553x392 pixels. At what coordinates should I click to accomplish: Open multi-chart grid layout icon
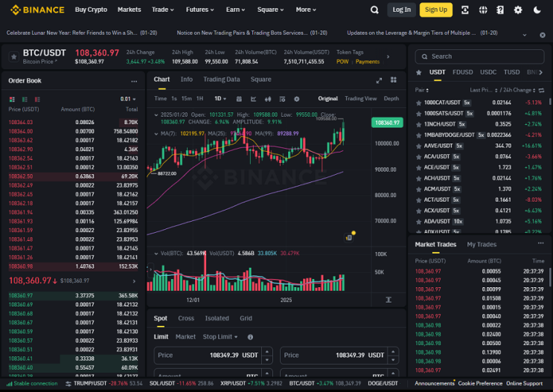[x=394, y=80]
